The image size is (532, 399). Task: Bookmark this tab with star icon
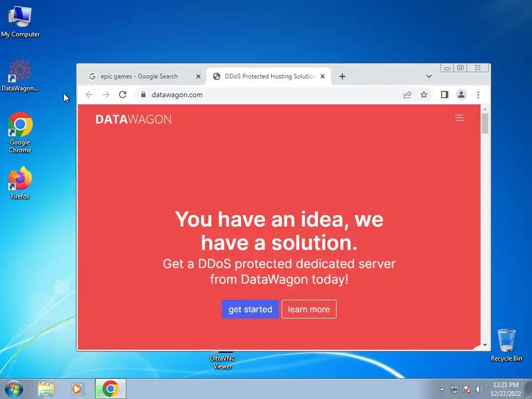coord(424,95)
